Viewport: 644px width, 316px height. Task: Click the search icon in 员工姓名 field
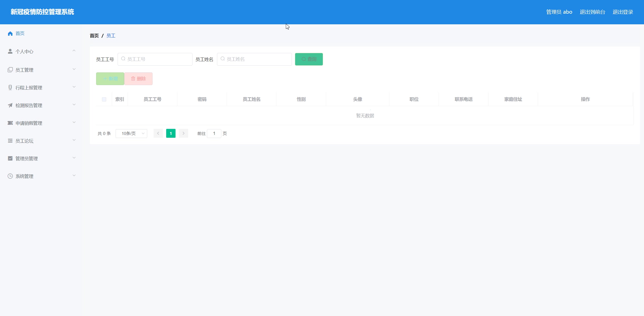pyautogui.click(x=223, y=59)
